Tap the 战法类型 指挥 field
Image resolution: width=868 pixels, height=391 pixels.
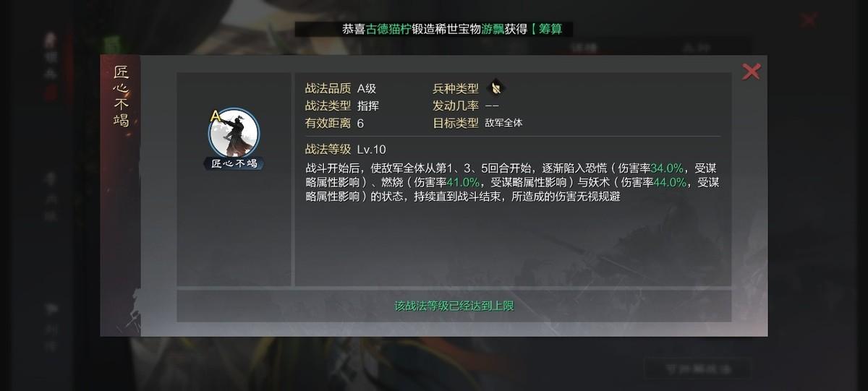coord(342,106)
